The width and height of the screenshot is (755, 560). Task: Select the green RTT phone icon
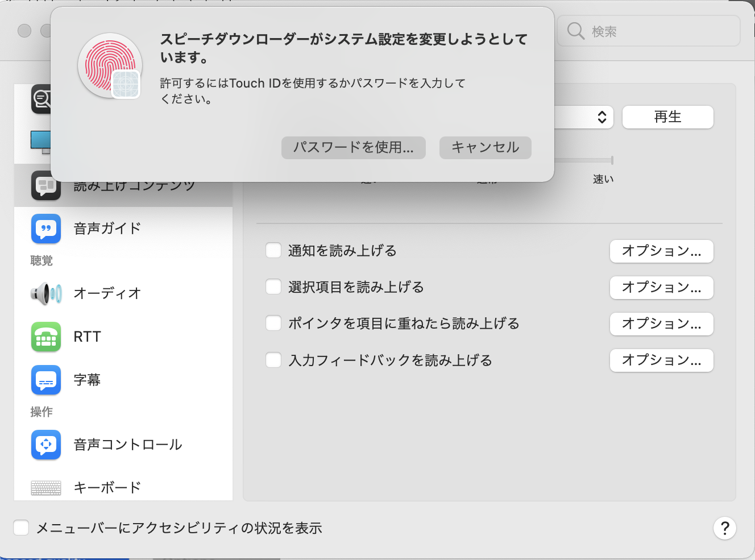point(45,337)
